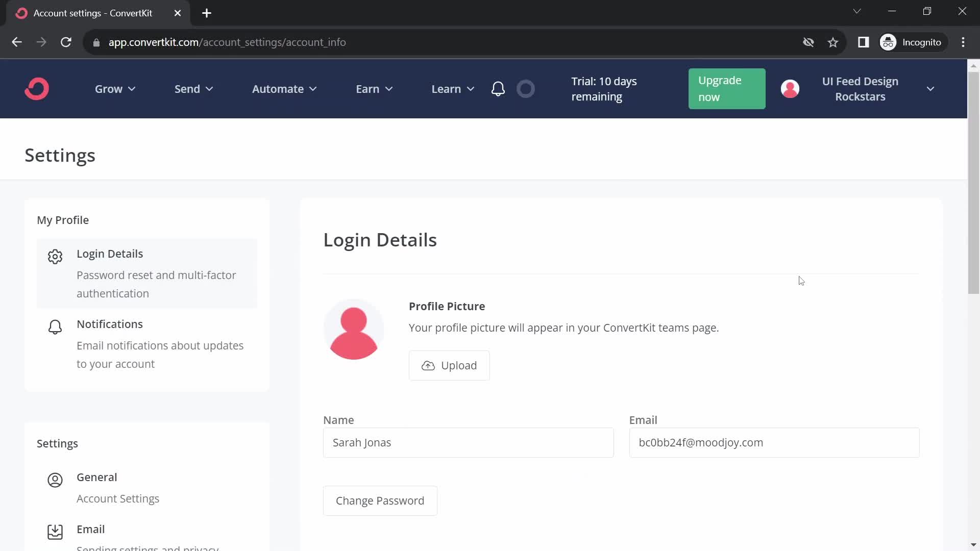Click the circular progress indicator beside the bell
This screenshot has width=980, height=551.
pos(526,89)
